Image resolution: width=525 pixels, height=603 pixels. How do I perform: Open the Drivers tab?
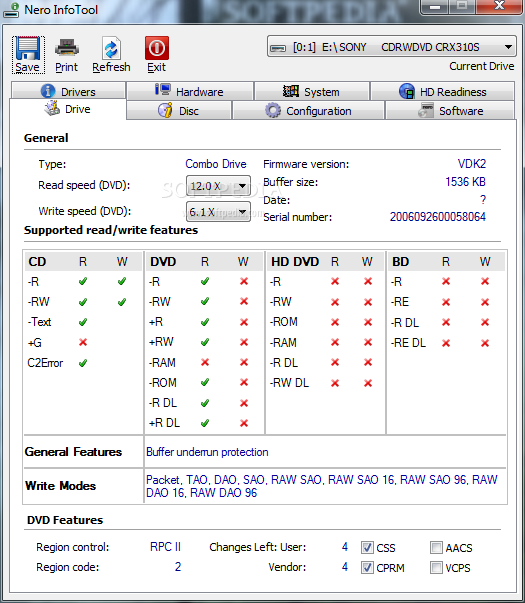(68, 91)
